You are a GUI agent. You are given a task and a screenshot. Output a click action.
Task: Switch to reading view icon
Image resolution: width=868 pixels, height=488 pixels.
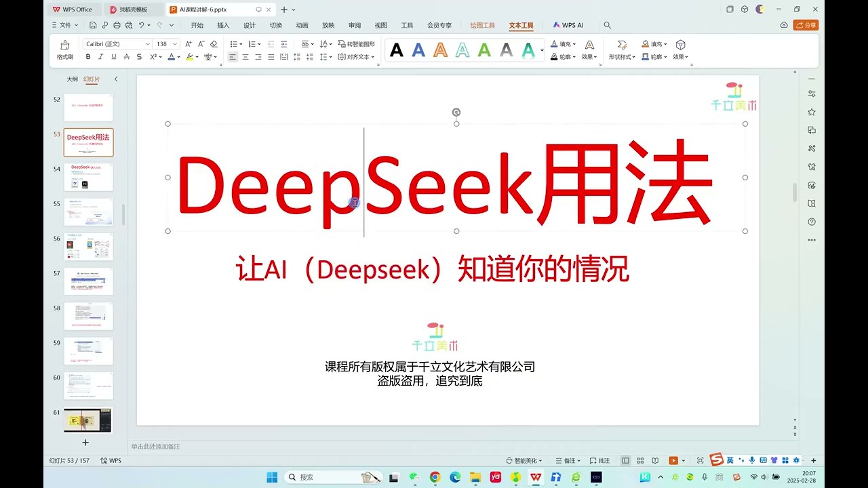(x=655, y=460)
